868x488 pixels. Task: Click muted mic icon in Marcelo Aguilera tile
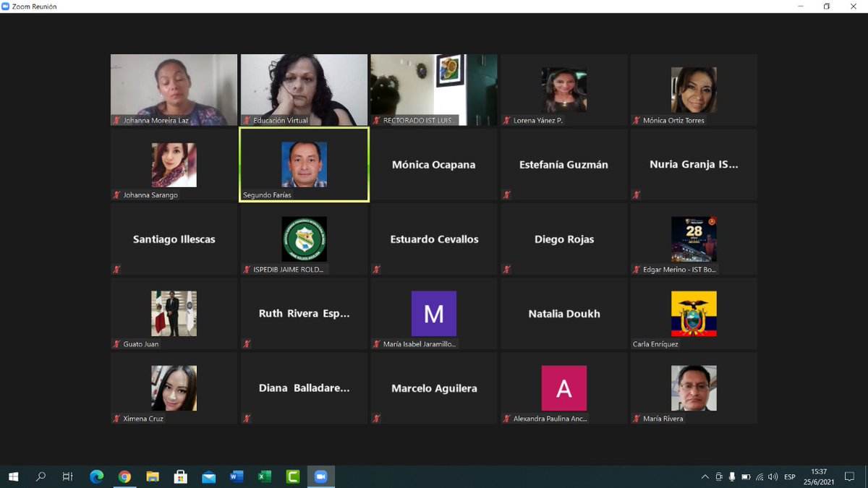click(377, 419)
